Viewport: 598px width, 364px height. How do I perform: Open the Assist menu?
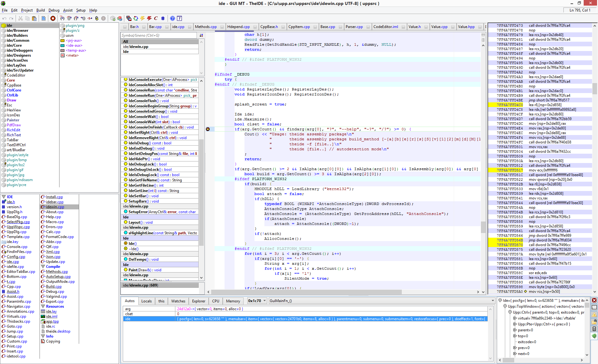coord(68,10)
